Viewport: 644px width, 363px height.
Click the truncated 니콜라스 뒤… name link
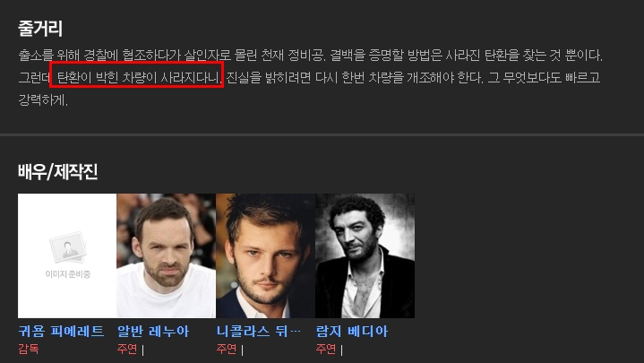[258, 332]
